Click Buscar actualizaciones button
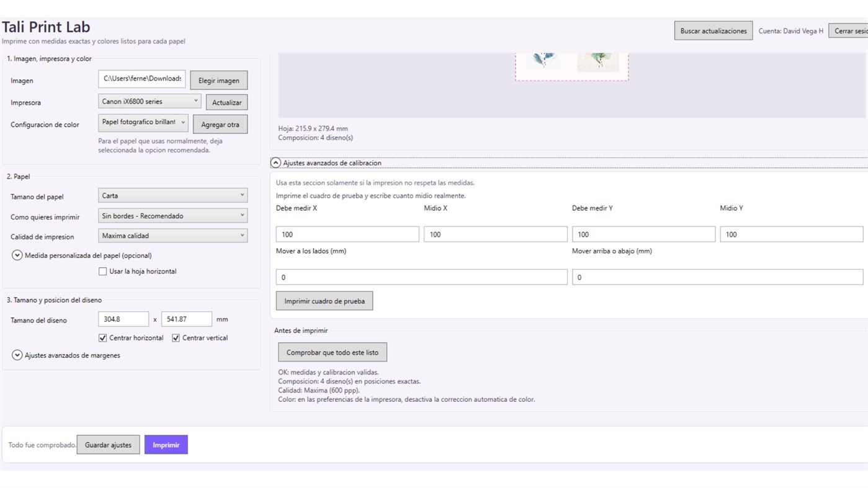This screenshot has width=868, height=488. click(x=714, y=31)
